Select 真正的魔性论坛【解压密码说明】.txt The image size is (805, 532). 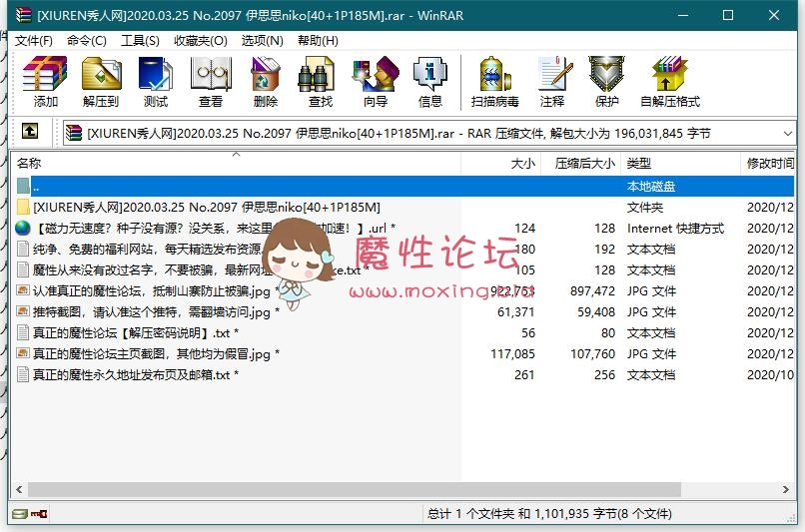[404, 333]
